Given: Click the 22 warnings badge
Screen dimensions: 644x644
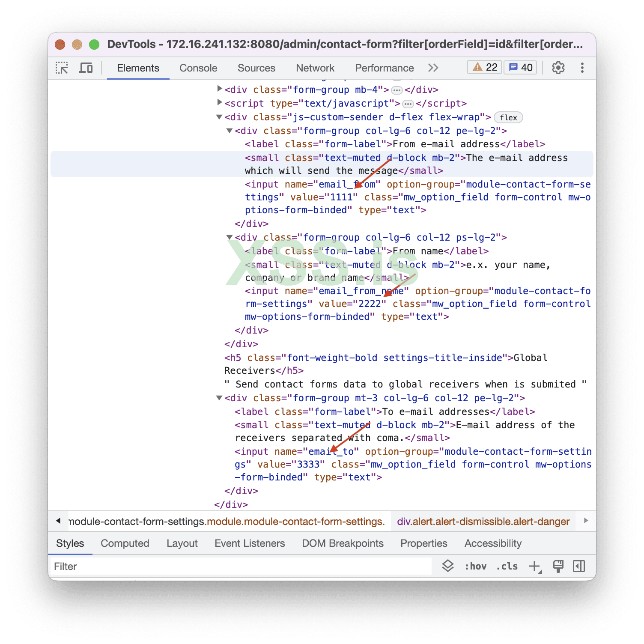Looking at the screenshot, I should [x=485, y=67].
